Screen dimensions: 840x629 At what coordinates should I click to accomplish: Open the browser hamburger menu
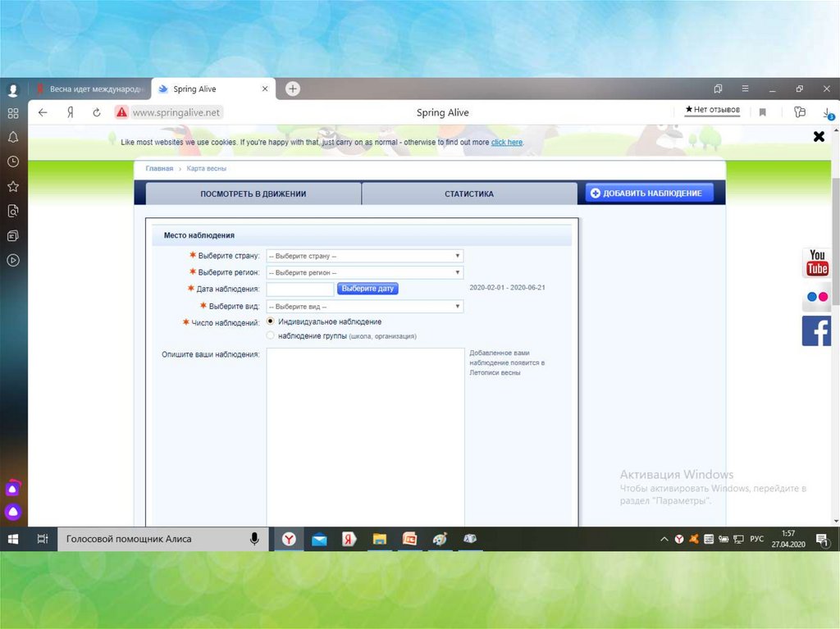tap(745, 89)
